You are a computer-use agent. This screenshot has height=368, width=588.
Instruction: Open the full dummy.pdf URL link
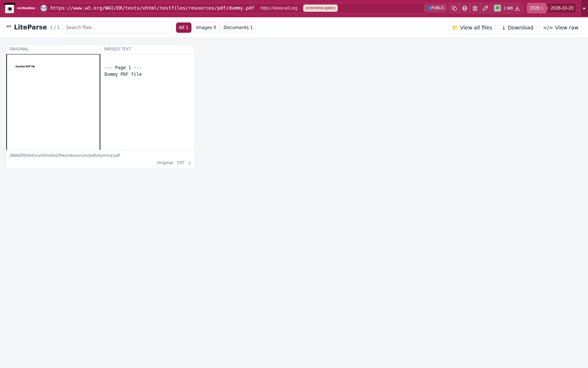(x=152, y=8)
